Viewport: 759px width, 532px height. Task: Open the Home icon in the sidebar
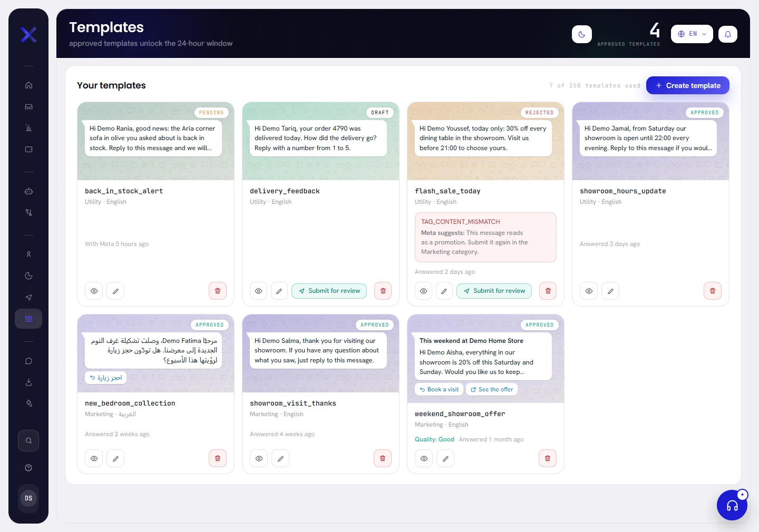(x=28, y=85)
